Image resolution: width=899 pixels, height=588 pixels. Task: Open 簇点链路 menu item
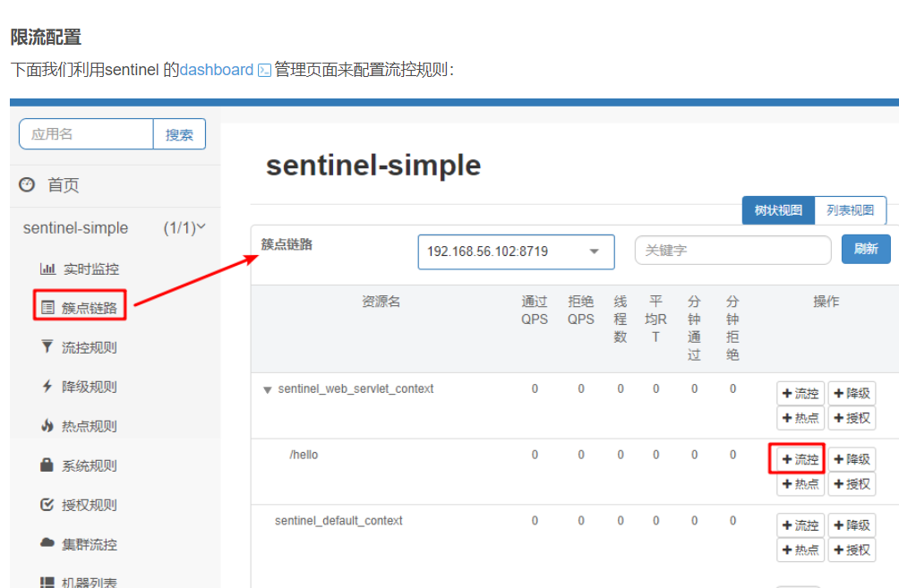89,308
